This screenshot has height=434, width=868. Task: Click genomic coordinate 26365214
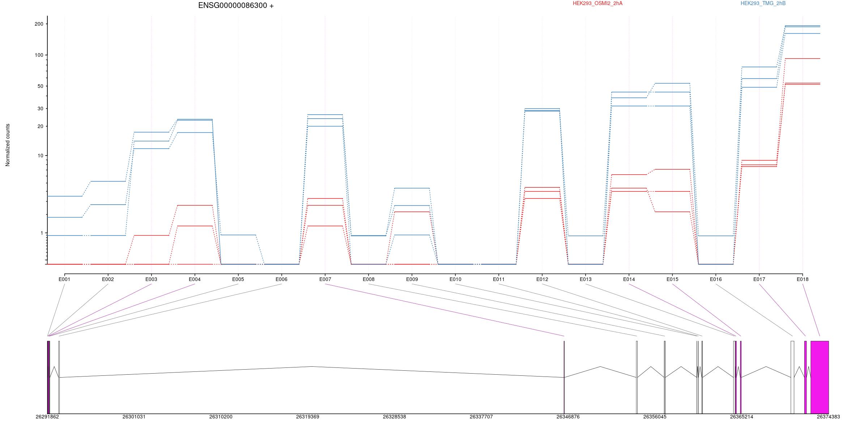click(742, 417)
